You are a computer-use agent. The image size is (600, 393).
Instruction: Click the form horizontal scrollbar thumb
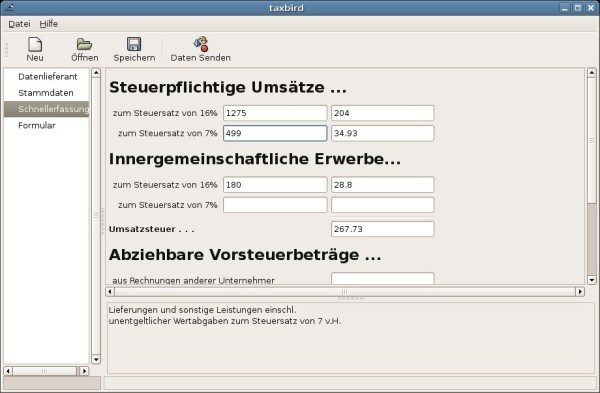(345, 292)
